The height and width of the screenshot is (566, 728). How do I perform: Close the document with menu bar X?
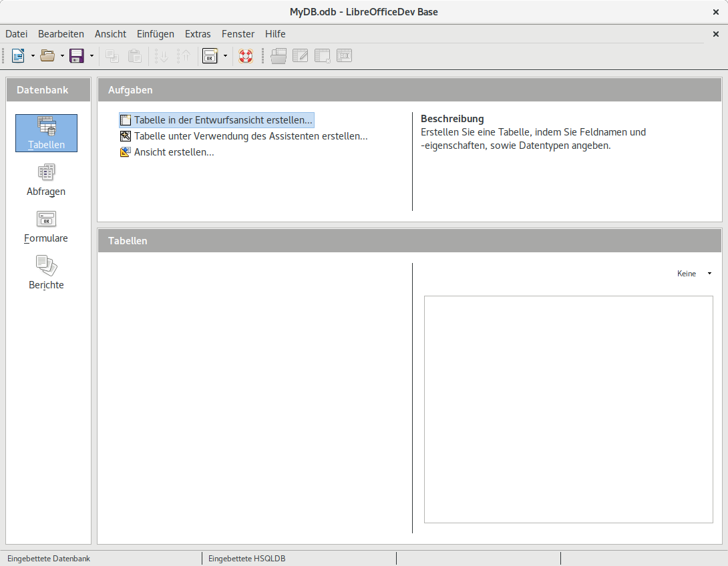tap(715, 34)
